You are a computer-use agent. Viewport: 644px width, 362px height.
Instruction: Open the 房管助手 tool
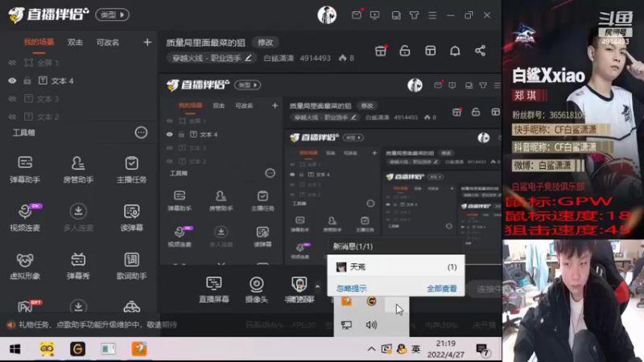coord(78,169)
